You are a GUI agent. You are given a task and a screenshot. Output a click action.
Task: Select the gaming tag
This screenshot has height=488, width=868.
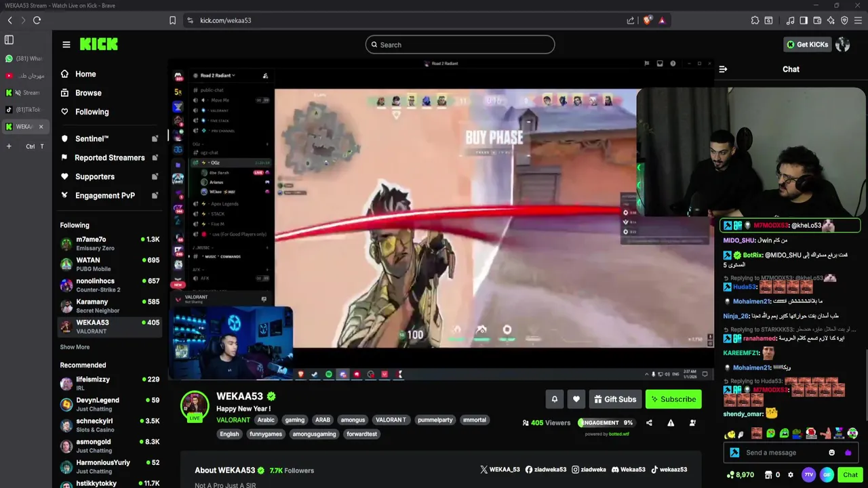[294, 420]
